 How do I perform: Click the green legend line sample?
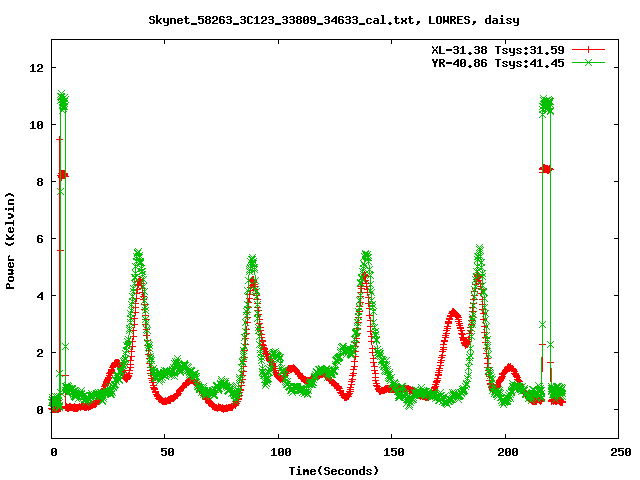(x=588, y=62)
